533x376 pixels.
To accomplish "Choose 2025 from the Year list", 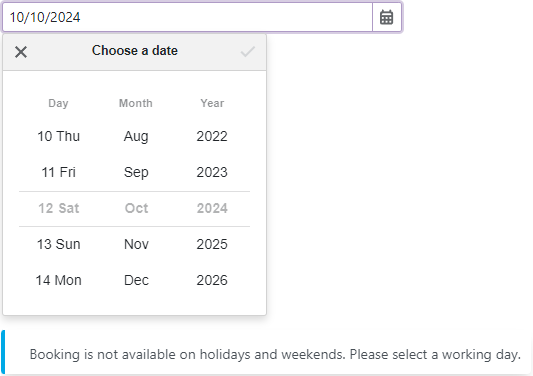I will (212, 244).
